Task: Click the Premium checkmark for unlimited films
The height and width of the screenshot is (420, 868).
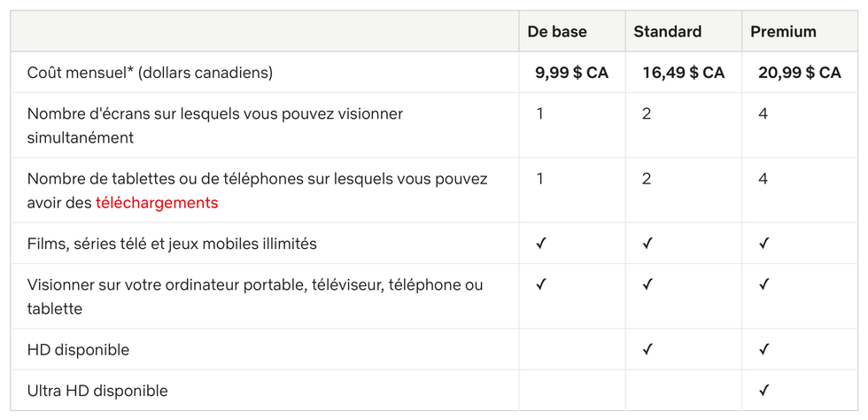Action: point(763,244)
